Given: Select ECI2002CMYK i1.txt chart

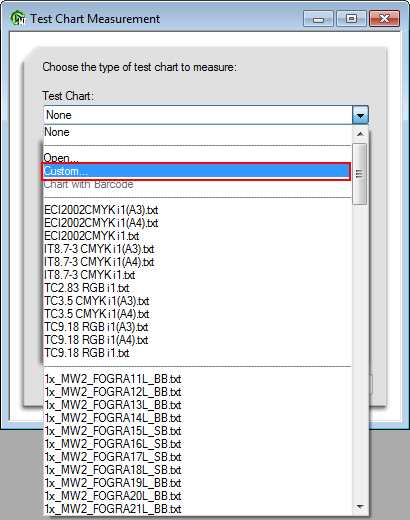Looking at the screenshot, I should [197, 236].
